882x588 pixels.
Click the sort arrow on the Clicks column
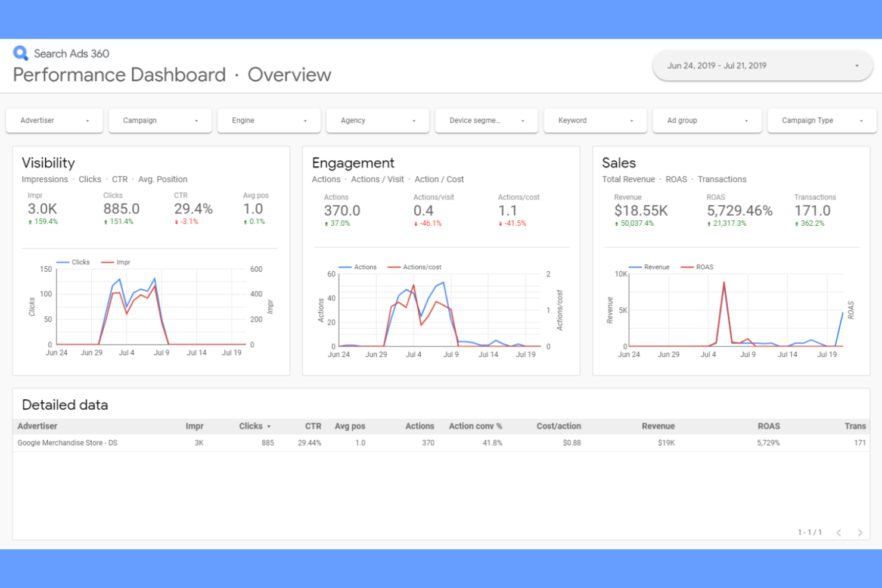[x=270, y=426]
